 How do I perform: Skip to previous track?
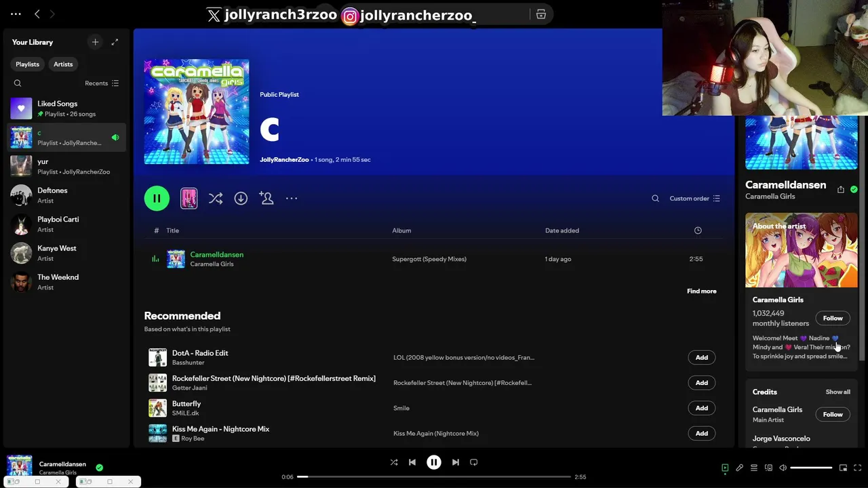coord(412,462)
